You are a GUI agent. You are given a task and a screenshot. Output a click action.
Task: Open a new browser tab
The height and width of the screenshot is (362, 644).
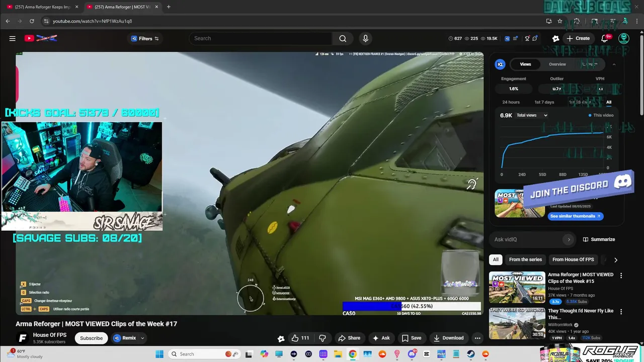click(x=169, y=7)
